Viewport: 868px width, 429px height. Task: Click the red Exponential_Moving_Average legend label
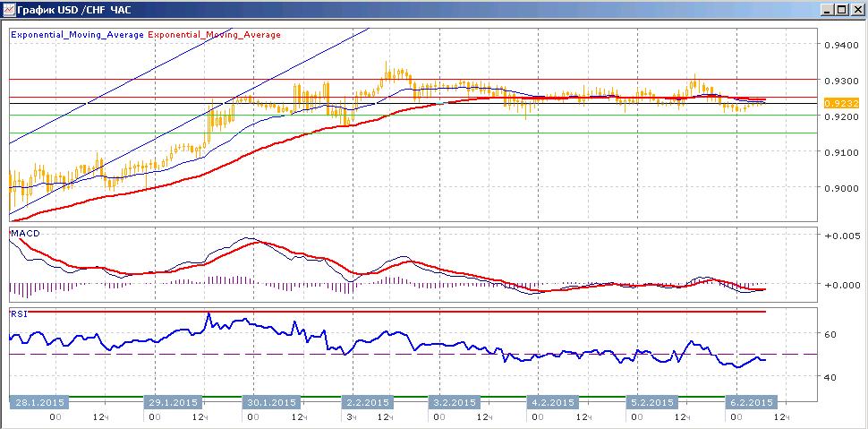click(x=214, y=34)
